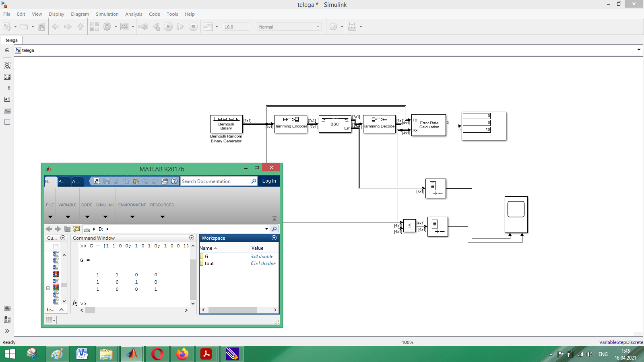Open Command Window actions menu arrow
This screenshot has width=644, height=362.
point(192,238)
